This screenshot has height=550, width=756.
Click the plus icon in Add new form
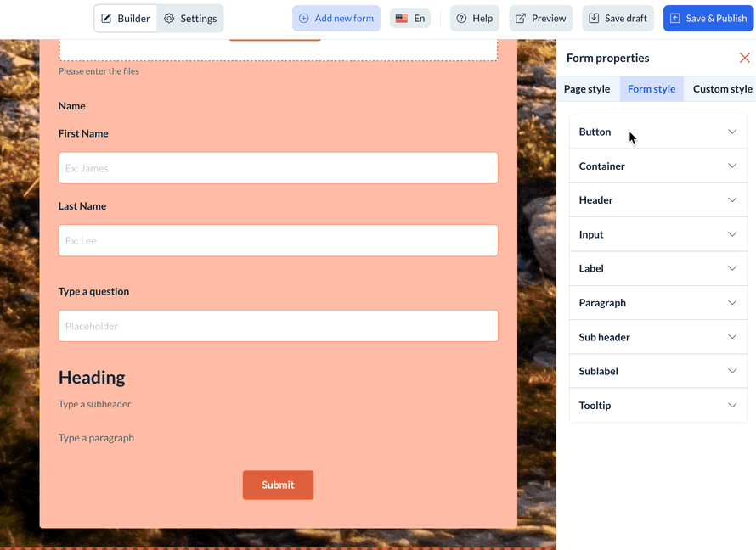(x=304, y=19)
